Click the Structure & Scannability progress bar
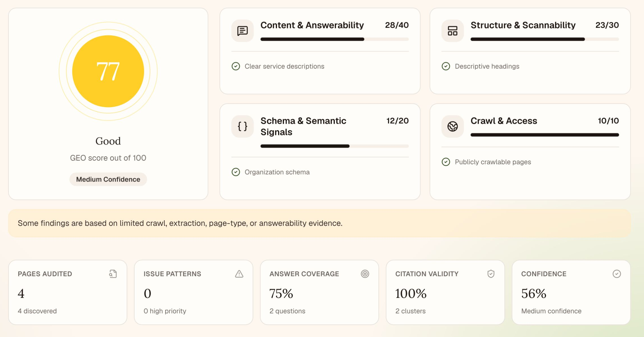644x337 pixels. [x=545, y=39]
